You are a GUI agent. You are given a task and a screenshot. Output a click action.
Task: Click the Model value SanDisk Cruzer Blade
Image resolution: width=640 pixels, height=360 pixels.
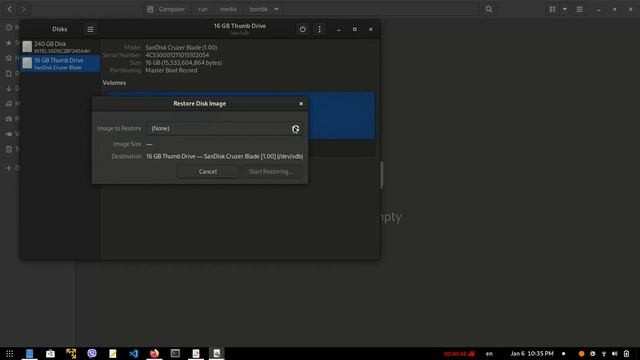(181, 47)
